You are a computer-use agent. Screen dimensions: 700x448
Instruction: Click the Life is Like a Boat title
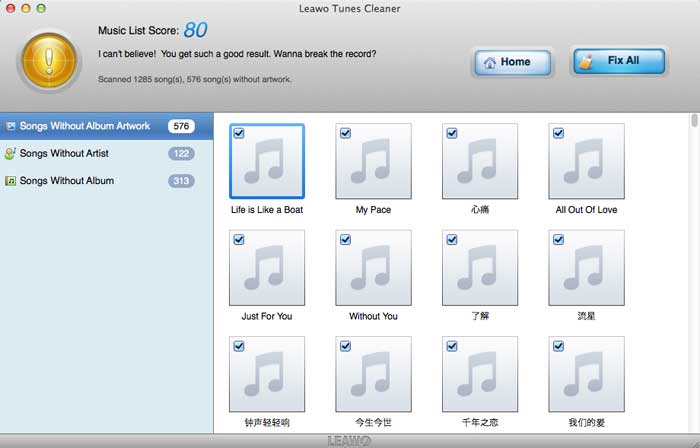(267, 210)
